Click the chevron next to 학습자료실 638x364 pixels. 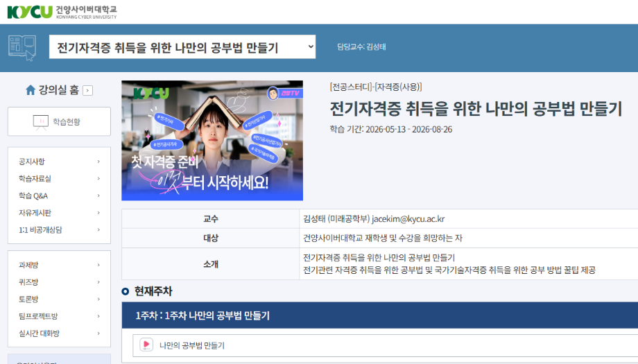click(98, 179)
